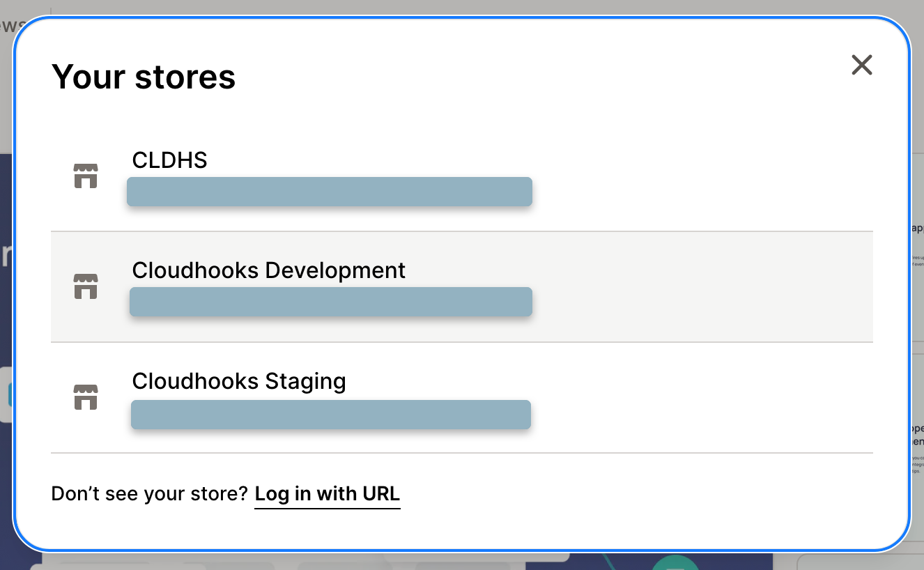This screenshot has width=924, height=570.
Task: Click the storefront icon beside Cloudhooks Staging
Action: coord(86,397)
